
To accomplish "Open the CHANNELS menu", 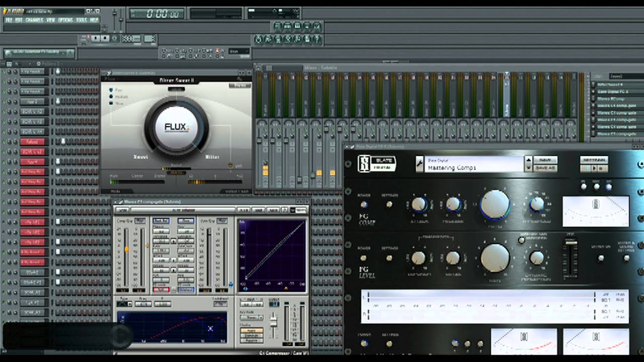I will point(34,20).
